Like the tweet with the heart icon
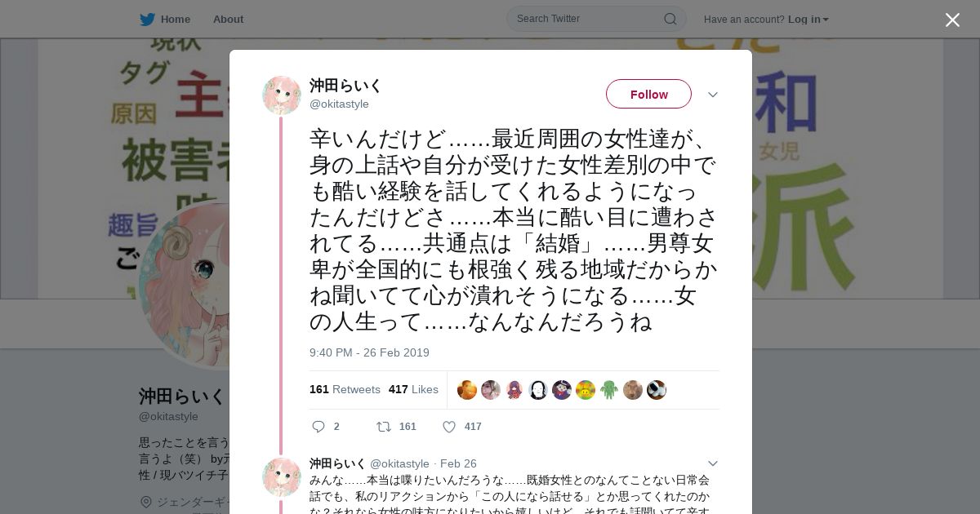Image resolution: width=980 pixels, height=514 pixels. [x=449, y=427]
